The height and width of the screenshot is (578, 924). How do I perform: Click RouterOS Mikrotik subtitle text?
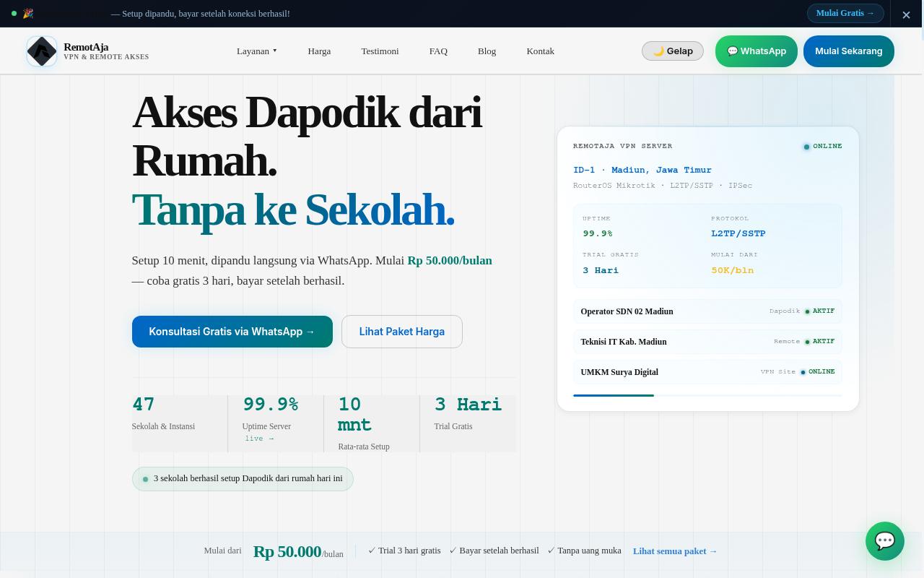[x=663, y=186]
